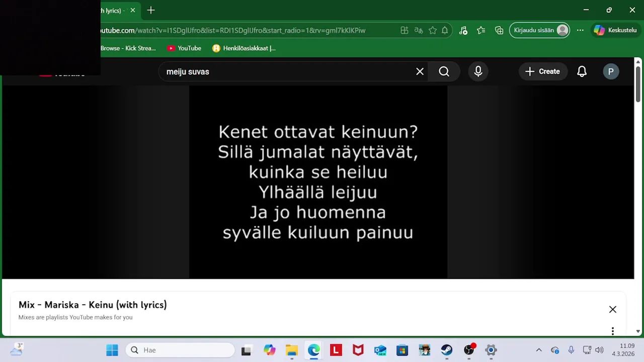This screenshot has width=644, height=362.
Task: Open the Windows Start menu
Action: tap(112, 350)
